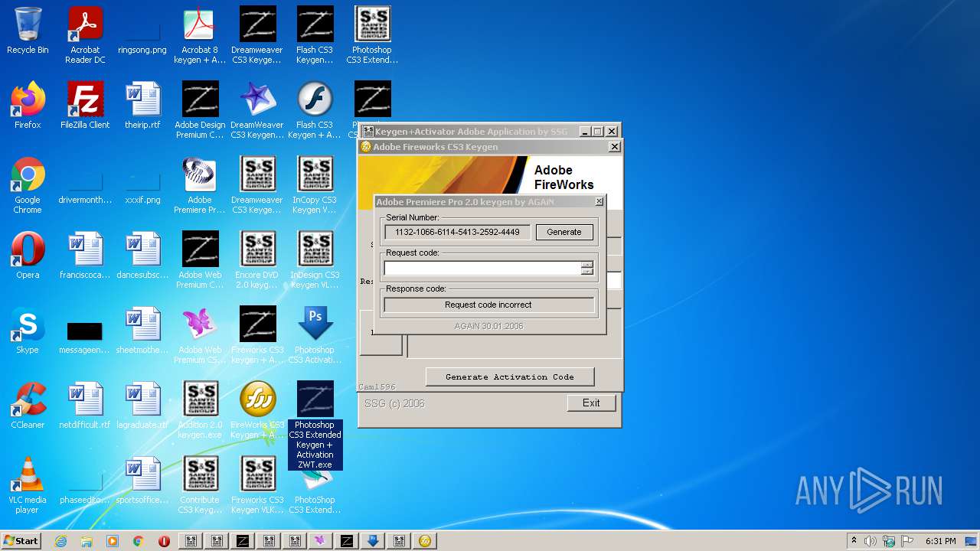The height and width of the screenshot is (551, 980).
Task: Open Contribute CS3 Keygen icon
Action: [200, 484]
